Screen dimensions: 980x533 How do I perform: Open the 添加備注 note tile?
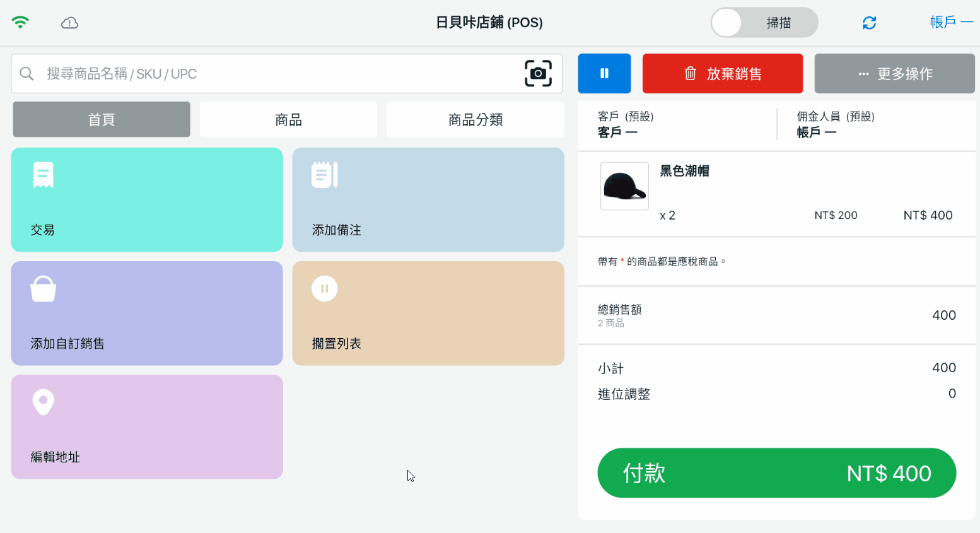point(428,199)
